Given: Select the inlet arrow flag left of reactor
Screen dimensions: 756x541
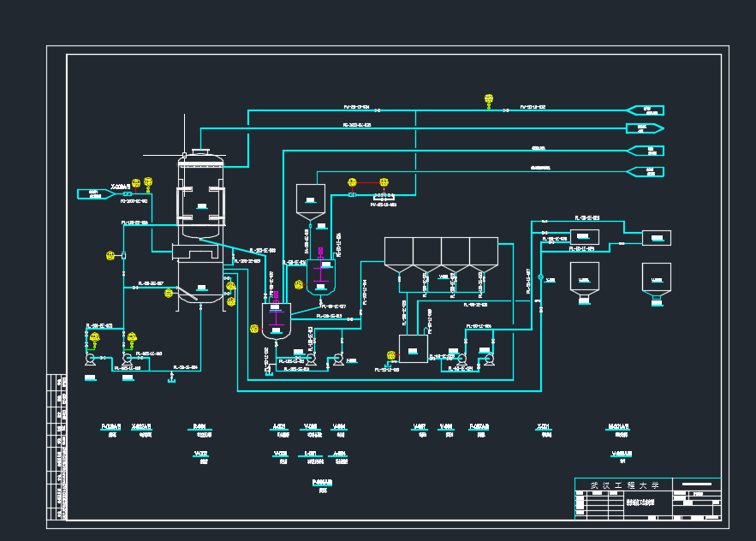Looking at the screenshot, I should coord(96,193).
